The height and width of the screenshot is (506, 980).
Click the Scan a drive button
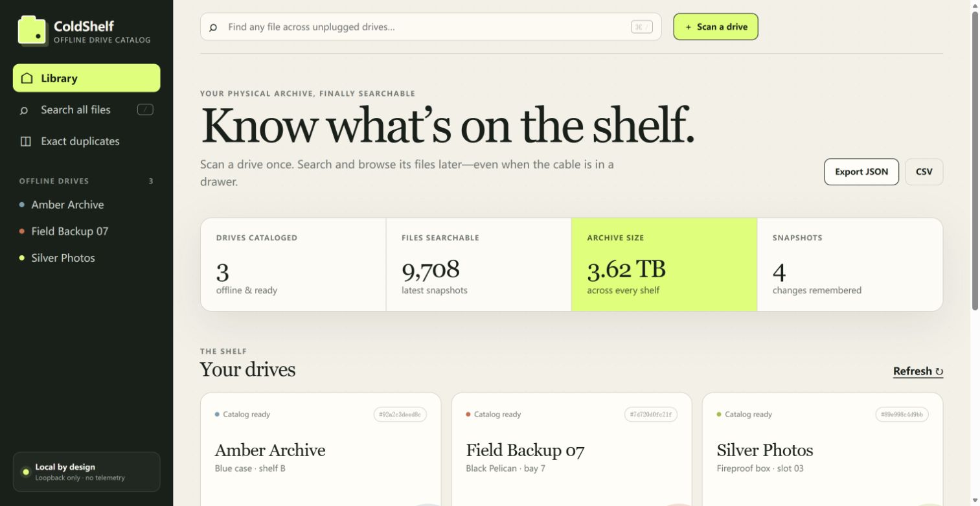(716, 27)
